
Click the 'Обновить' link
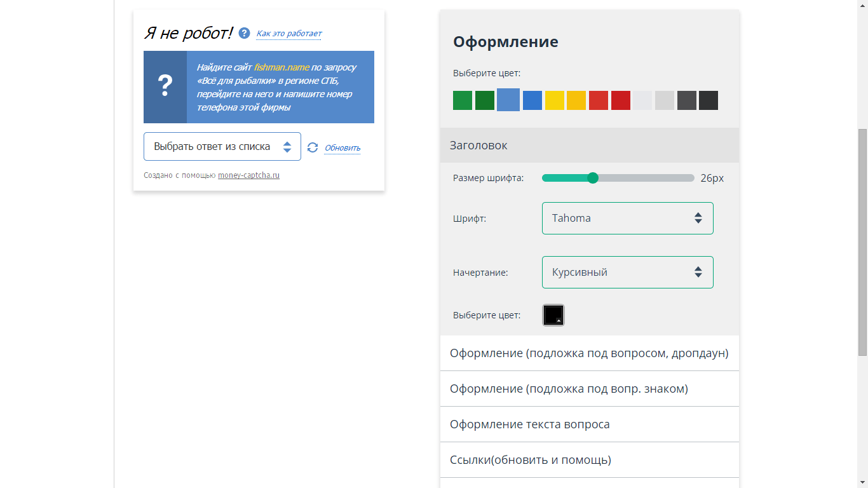(x=342, y=148)
